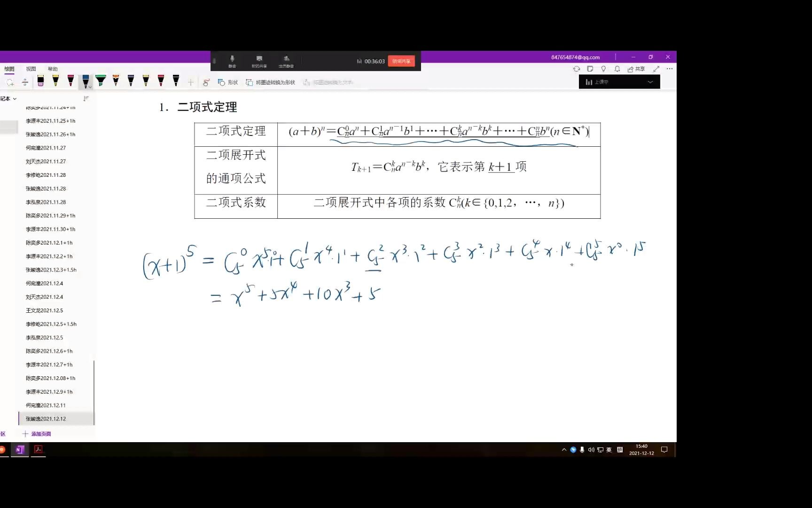Expand the selected blue pen's options chevron
The width and height of the screenshot is (812, 508).
tap(90, 87)
